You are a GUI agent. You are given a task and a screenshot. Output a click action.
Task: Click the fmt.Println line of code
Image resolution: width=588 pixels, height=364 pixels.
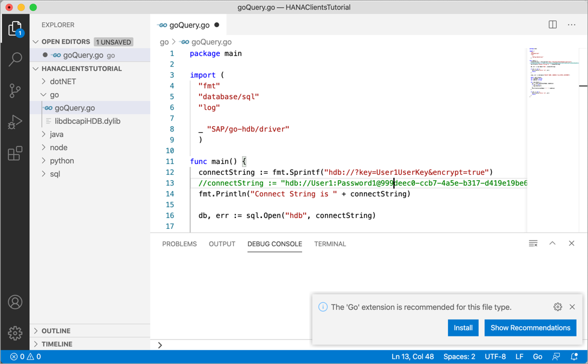click(305, 194)
